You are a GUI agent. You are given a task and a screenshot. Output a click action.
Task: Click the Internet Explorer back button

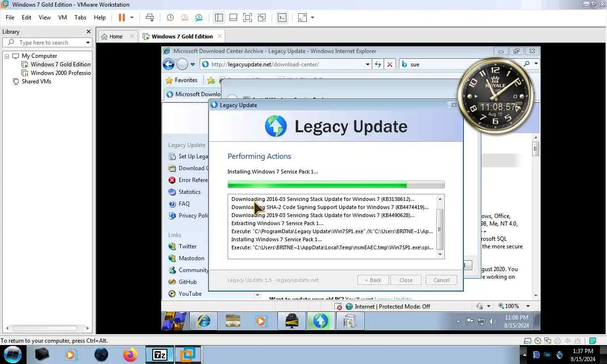[168, 64]
